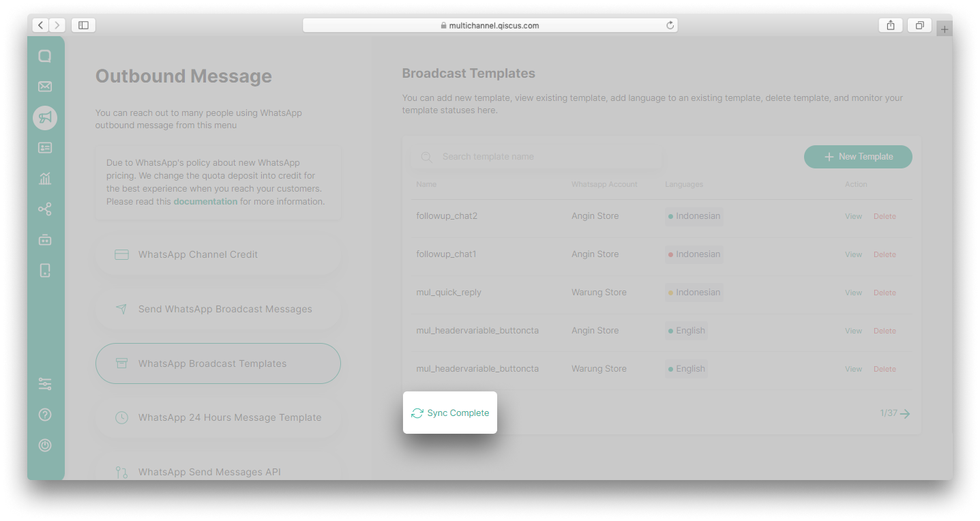Delete the followup_chat1 template
980x521 pixels.
click(x=885, y=254)
